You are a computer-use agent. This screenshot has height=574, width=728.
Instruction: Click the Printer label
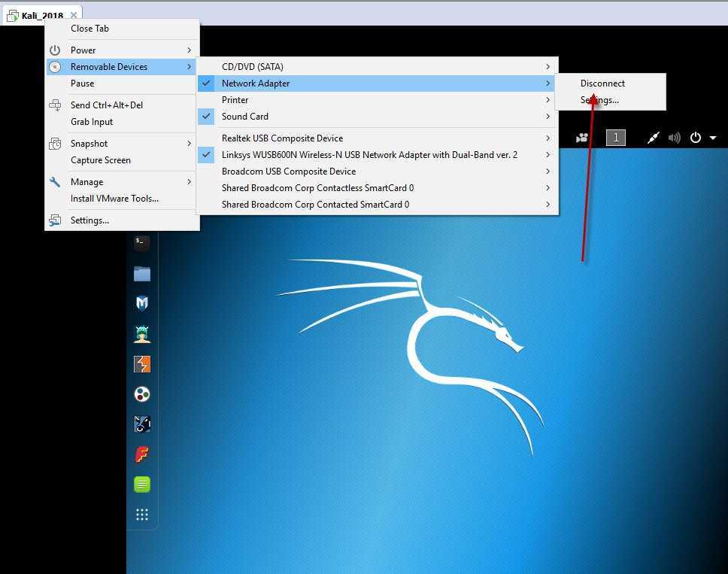click(235, 100)
